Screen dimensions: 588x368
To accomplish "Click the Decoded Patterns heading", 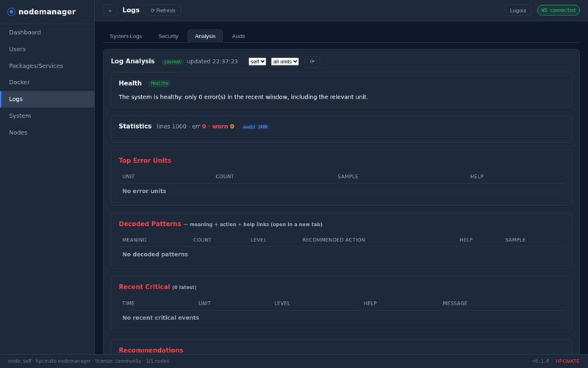I will tap(150, 224).
